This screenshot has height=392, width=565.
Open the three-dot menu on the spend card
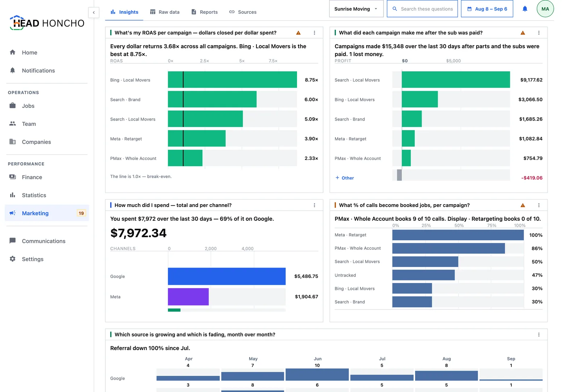click(x=314, y=205)
